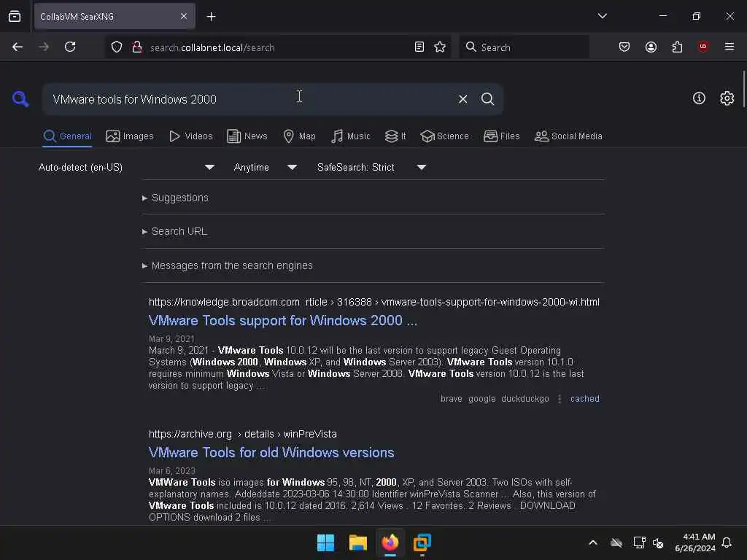The height and width of the screenshot is (560, 747).
Task: Submit search with the magnifier button
Action: tap(487, 99)
